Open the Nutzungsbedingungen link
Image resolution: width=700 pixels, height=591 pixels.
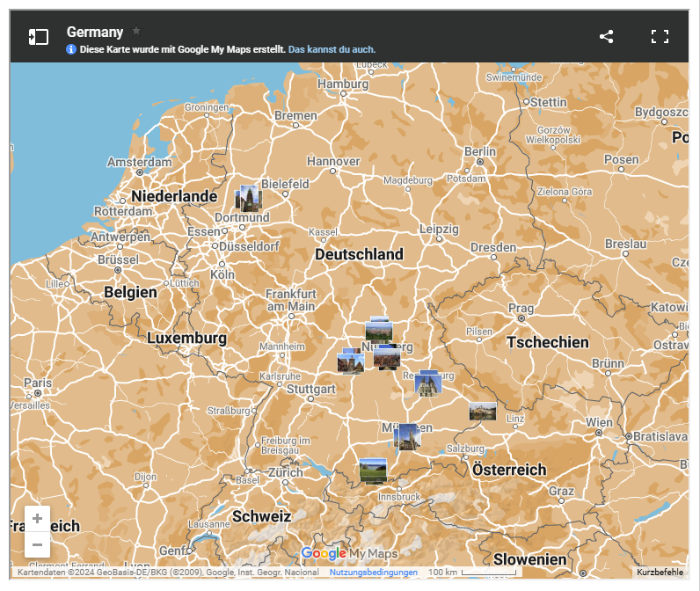pos(374,573)
